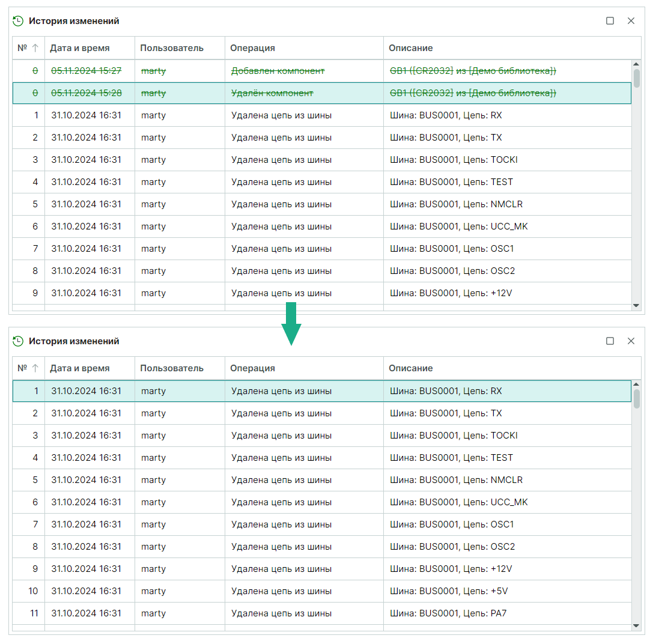Click the history clock icon in the upper window title
The height and width of the screenshot is (644, 650).
(x=18, y=21)
